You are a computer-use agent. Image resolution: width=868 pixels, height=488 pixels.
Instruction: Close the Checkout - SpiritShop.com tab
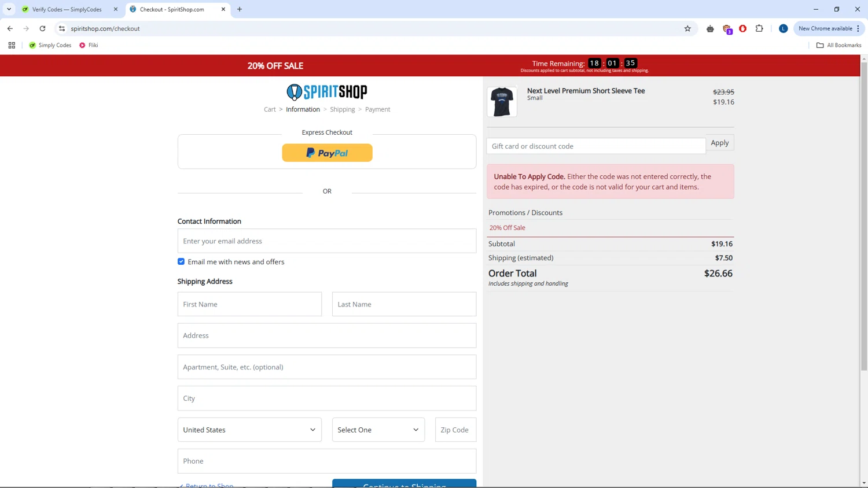coord(223,9)
